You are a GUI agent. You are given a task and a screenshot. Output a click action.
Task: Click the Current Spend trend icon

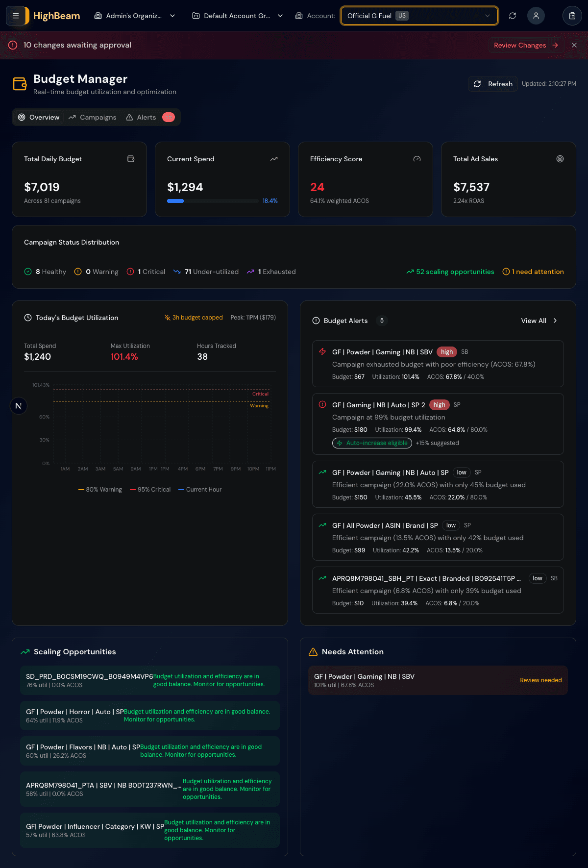(274, 159)
